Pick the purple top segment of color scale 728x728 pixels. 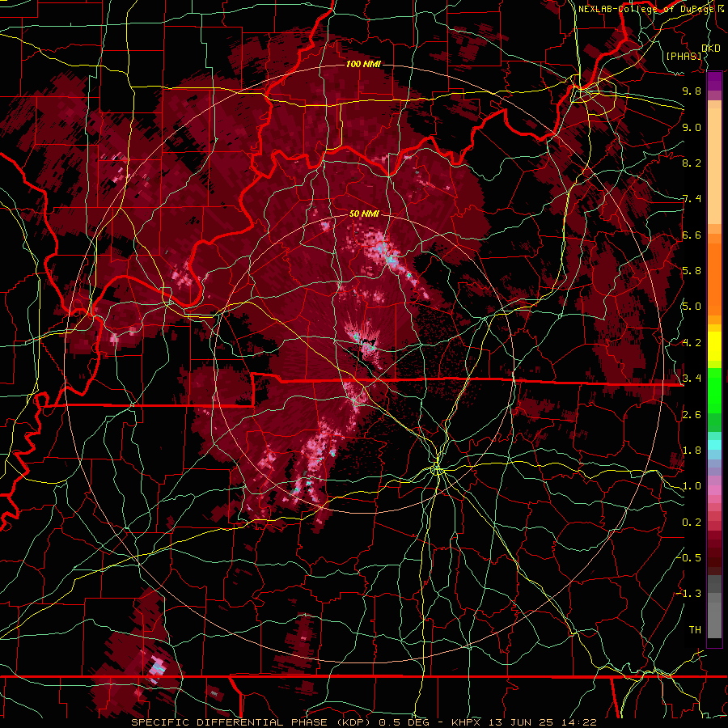714,82
